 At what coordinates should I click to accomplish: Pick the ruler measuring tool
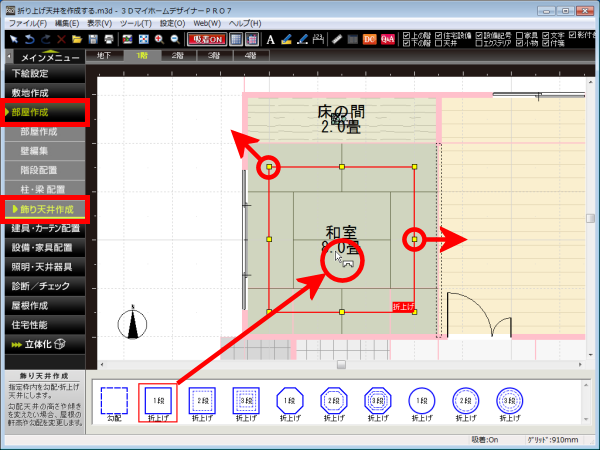pos(337,39)
